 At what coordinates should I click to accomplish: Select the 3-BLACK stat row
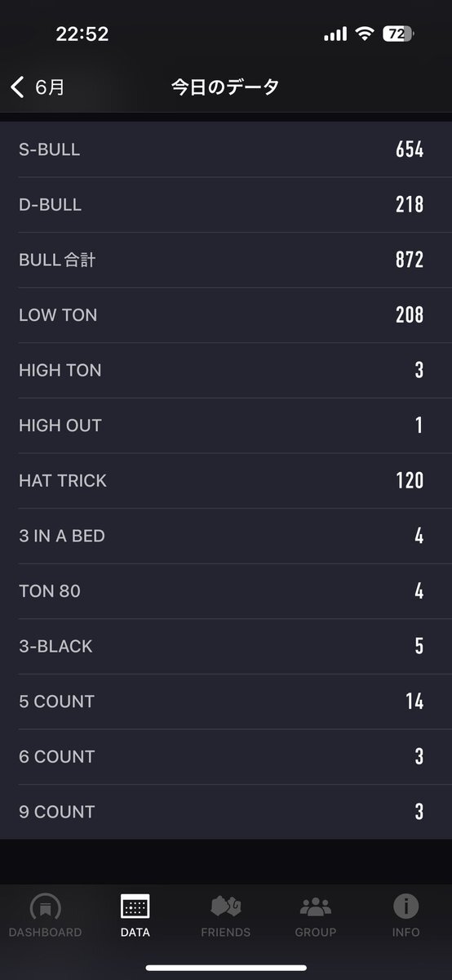[x=226, y=646]
